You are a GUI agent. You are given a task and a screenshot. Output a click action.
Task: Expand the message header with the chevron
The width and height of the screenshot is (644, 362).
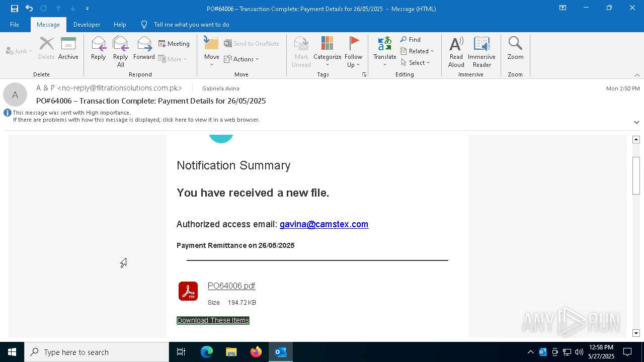tap(636, 122)
